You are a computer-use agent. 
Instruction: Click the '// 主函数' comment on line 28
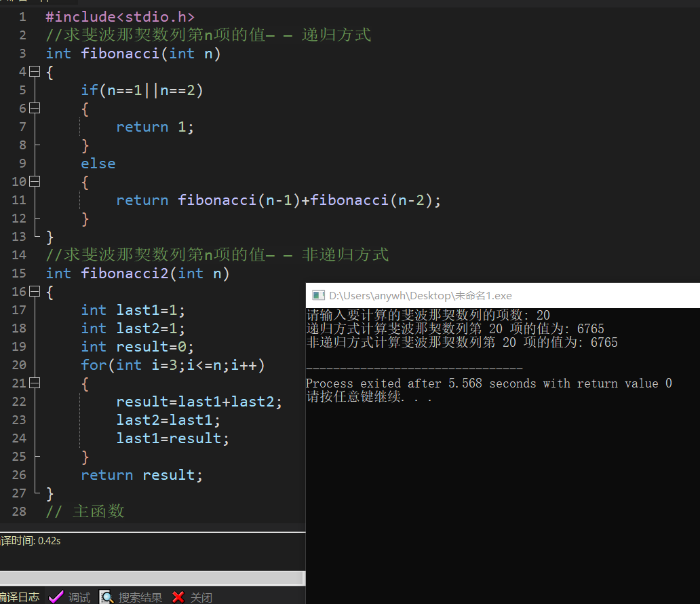click(x=85, y=511)
